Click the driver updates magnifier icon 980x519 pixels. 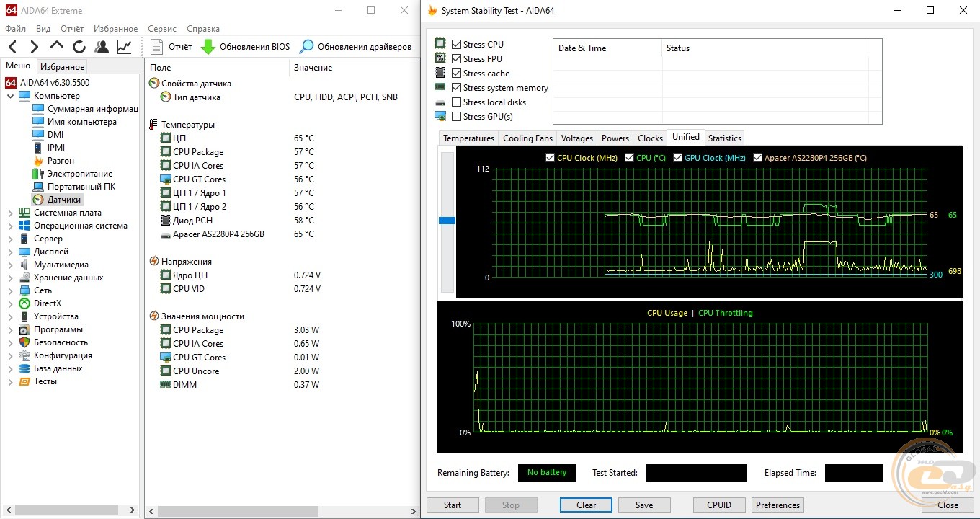tap(306, 47)
